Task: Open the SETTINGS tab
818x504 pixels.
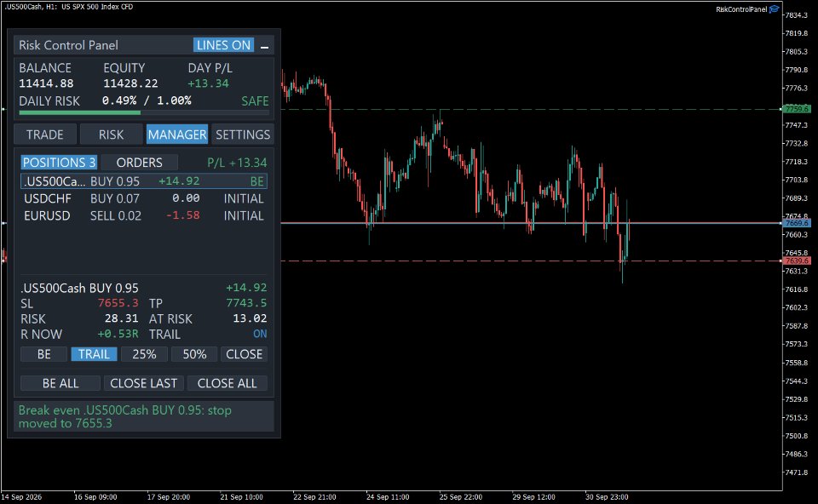Action: point(243,135)
